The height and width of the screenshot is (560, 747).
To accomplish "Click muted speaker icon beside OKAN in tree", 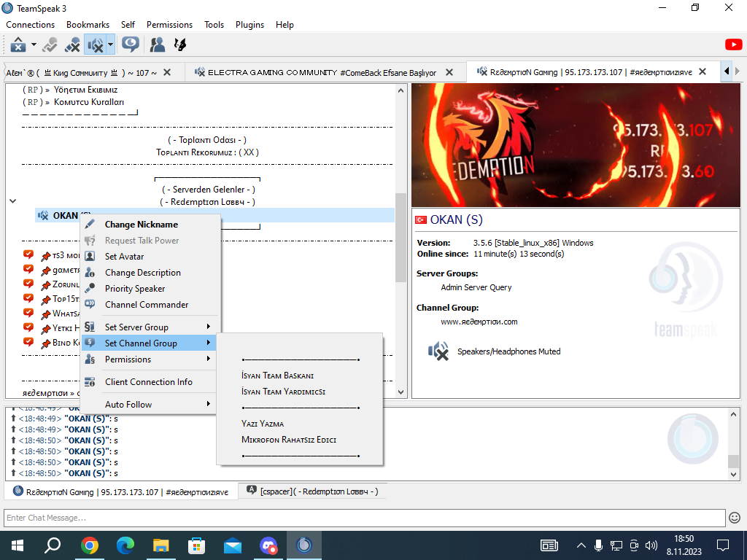I will 43,215.
